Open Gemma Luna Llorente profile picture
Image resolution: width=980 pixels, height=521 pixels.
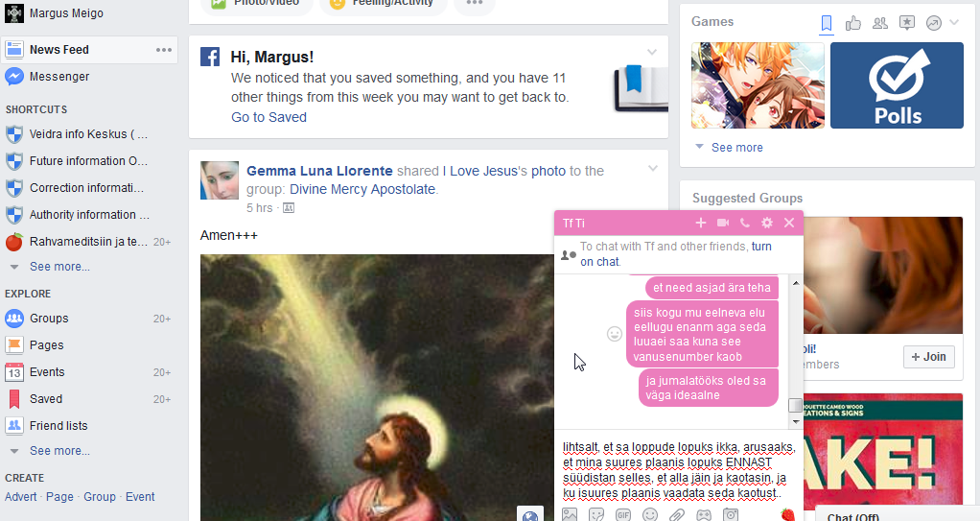(220, 180)
